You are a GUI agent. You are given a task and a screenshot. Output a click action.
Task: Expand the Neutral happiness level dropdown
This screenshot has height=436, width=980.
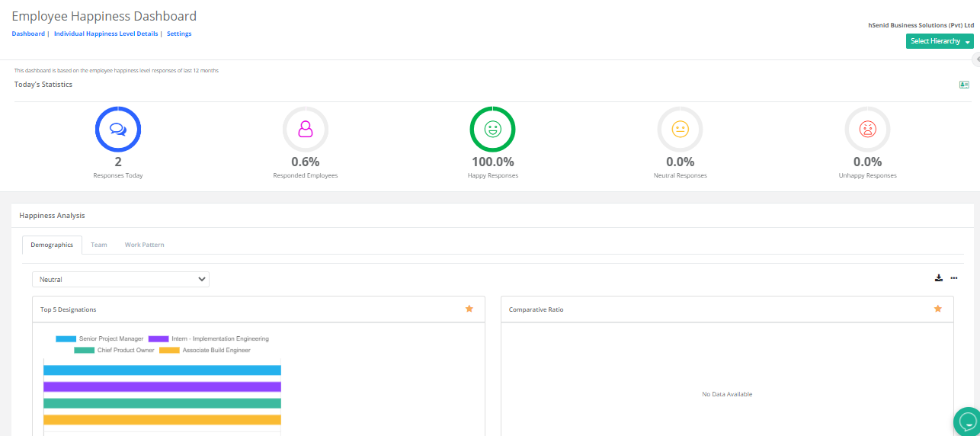coord(120,280)
